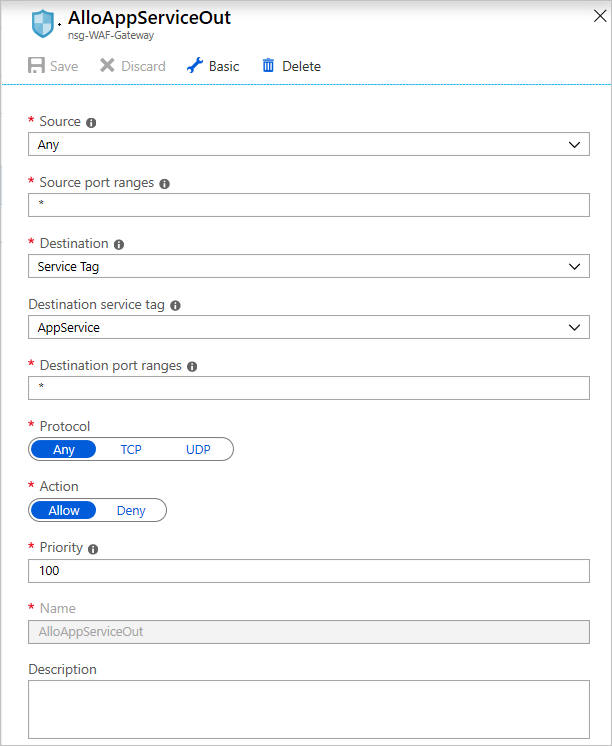Open the Source dropdown
Screen dimensions: 612x746
pos(308,145)
